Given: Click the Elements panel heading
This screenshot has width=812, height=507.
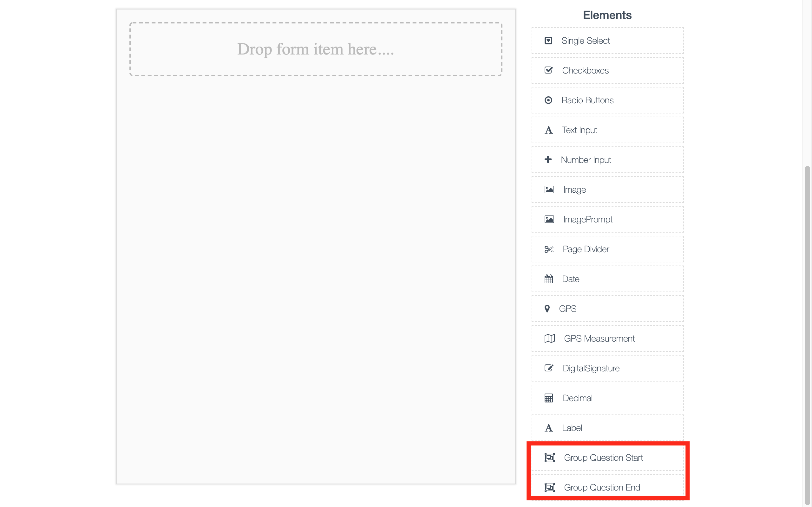Looking at the screenshot, I should pyautogui.click(x=607, y=15).
